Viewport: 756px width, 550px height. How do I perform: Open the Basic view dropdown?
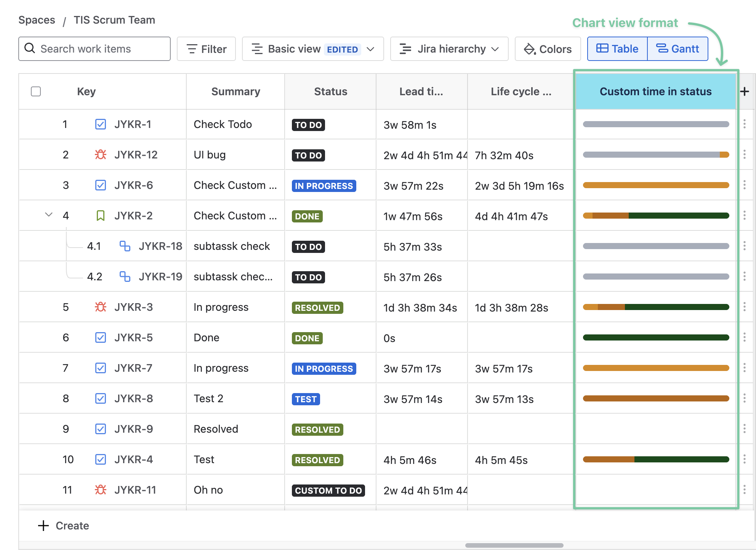point(312,49)
